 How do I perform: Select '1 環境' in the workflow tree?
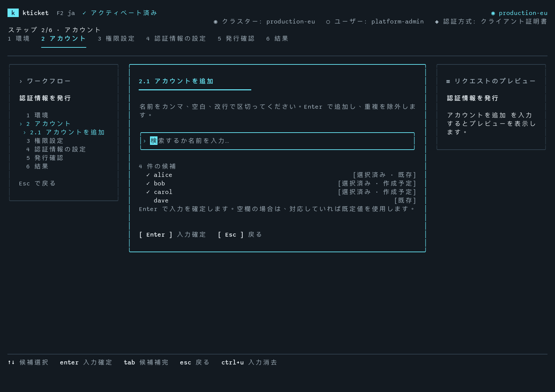pyautogui.click(x=37, y=115)
